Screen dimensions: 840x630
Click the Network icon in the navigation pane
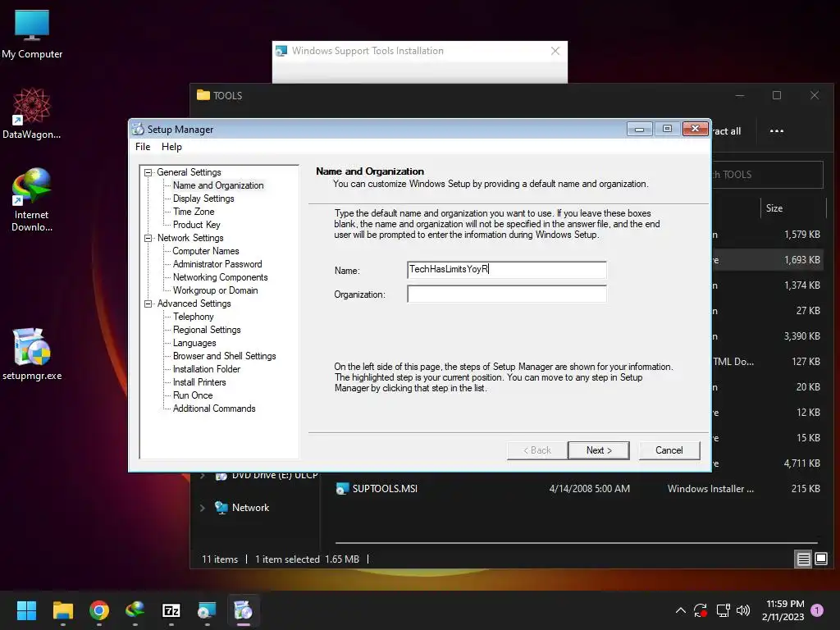point(221,507)
